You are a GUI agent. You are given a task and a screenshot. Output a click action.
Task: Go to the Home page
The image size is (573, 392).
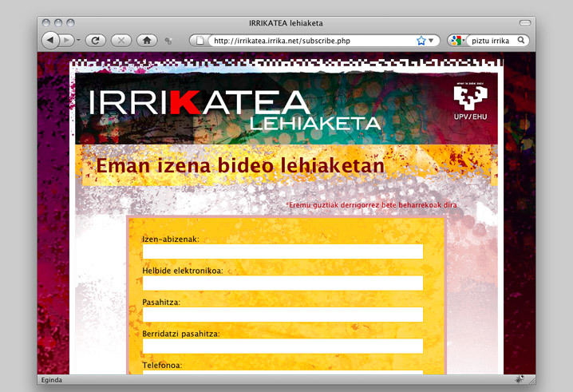(x=146, y=40)
